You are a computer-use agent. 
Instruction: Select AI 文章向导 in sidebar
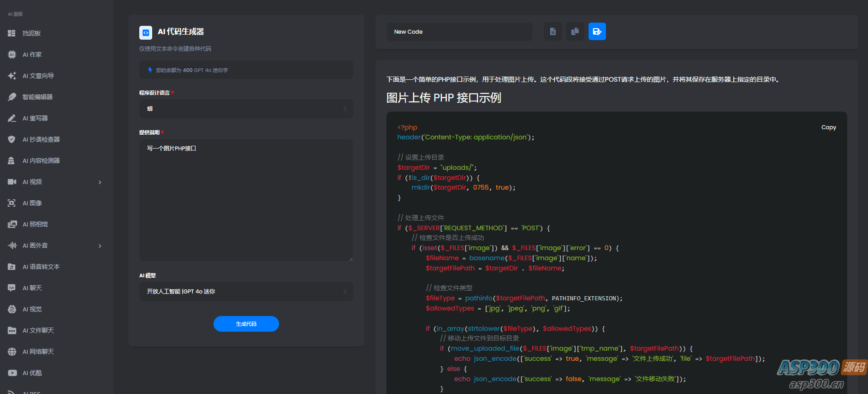coord(38,76)
